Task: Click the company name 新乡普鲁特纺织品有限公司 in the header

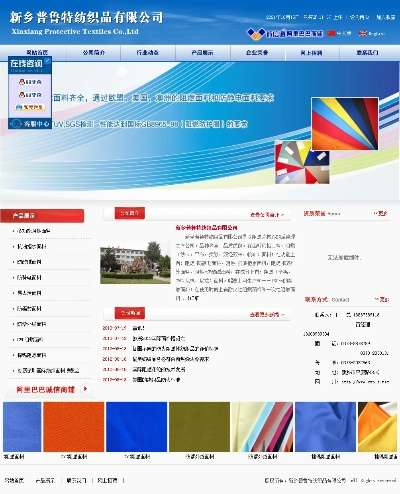Action: coord(86,17)
